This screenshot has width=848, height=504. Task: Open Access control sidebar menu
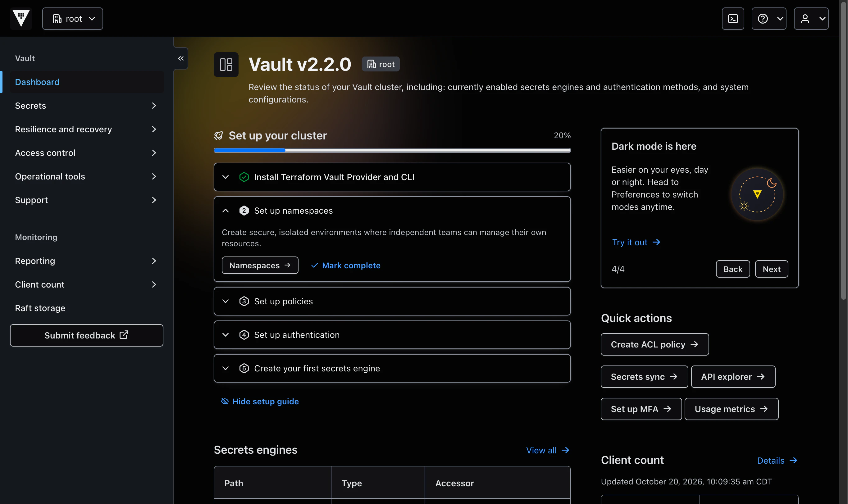[87, 153]
